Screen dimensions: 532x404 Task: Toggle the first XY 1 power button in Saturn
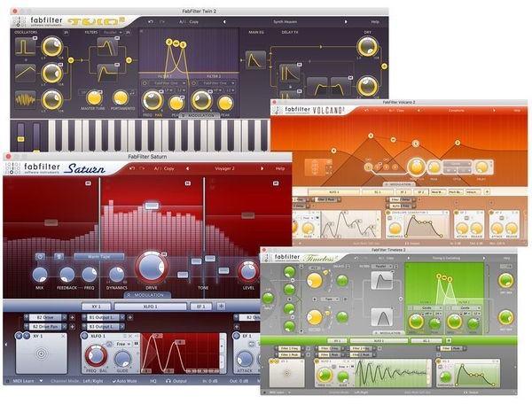pyautogui.click(x=19, y=336)
